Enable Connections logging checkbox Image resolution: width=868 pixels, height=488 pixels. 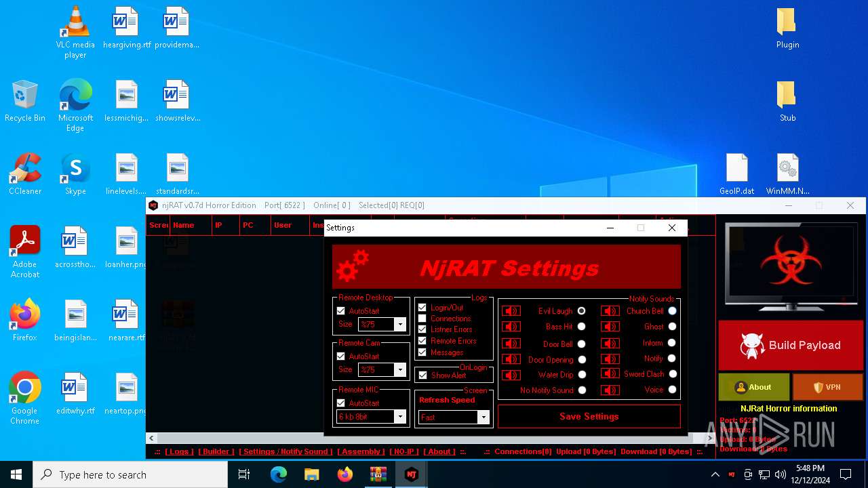pos(422,319)
